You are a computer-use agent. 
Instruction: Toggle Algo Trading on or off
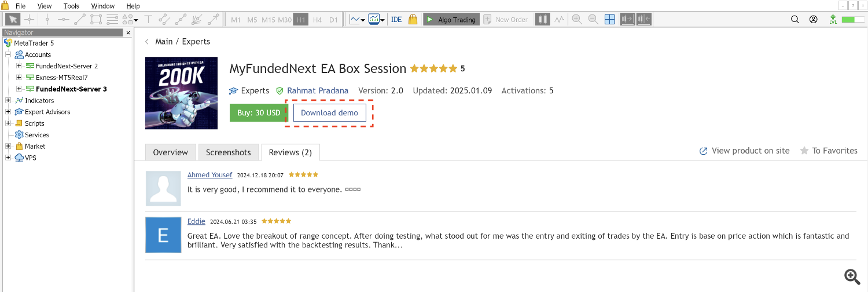pyautogui.click(x=450, y=20)
